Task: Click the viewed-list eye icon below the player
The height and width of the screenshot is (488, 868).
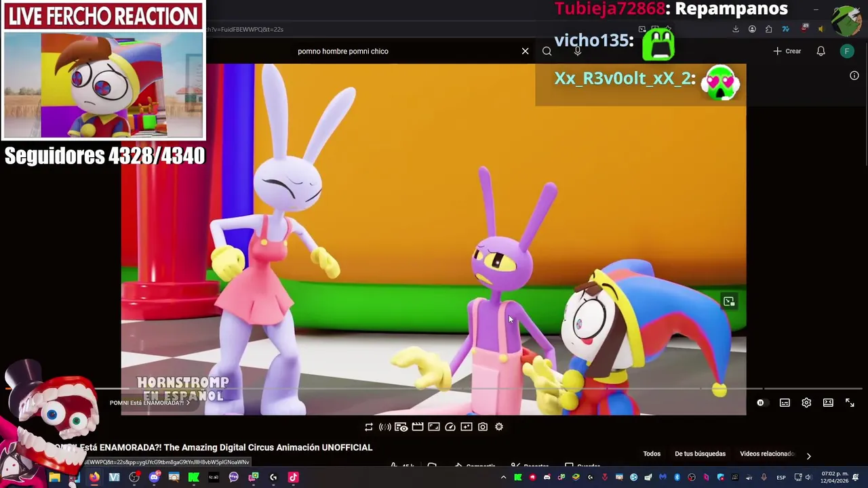Action: pyautogui.click(x=401, y=427)
